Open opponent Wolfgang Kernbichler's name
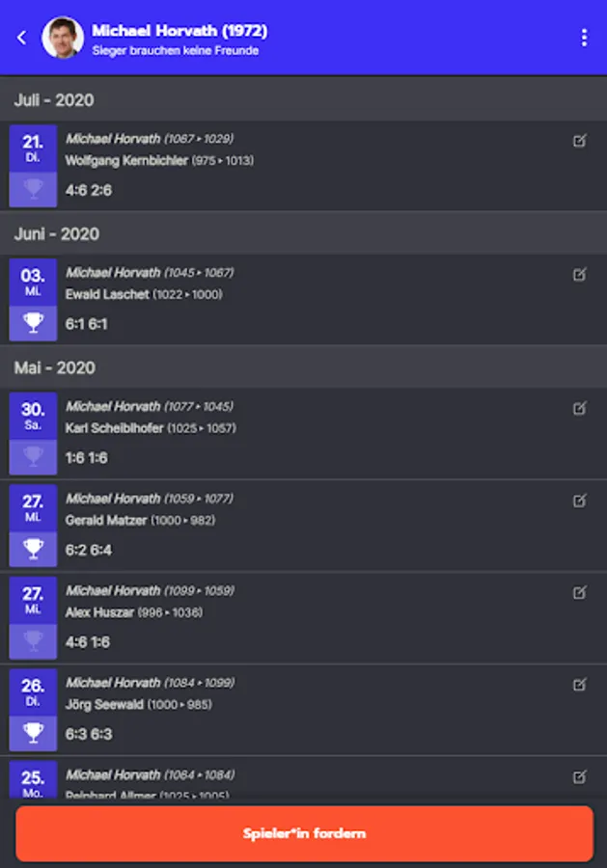The image size is (607, 868). [x=126, y=161]
